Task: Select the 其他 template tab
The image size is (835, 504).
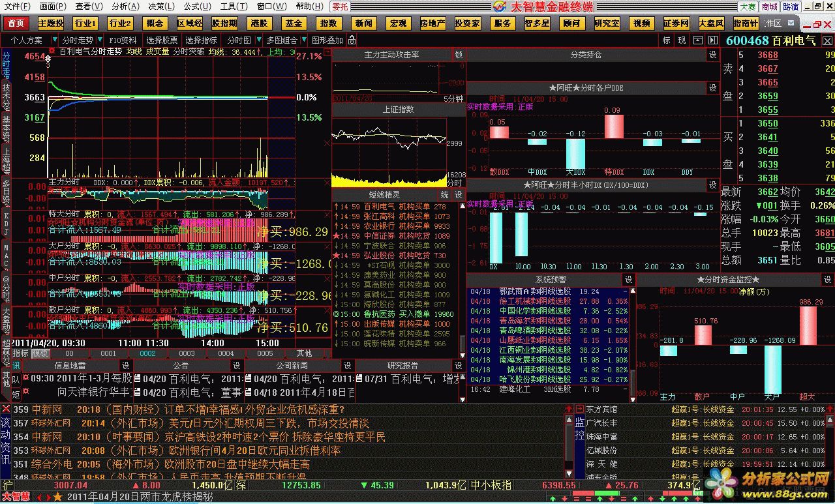Action: [x=304, y=353]
